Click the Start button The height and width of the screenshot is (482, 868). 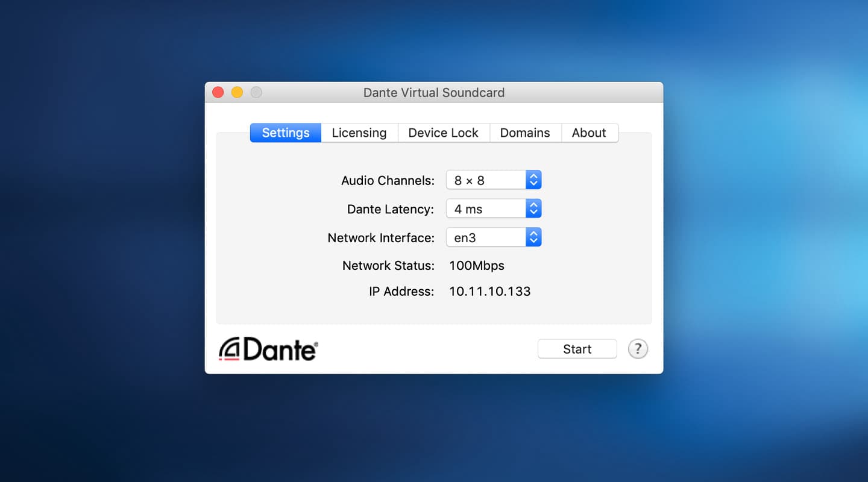point(577,349)
